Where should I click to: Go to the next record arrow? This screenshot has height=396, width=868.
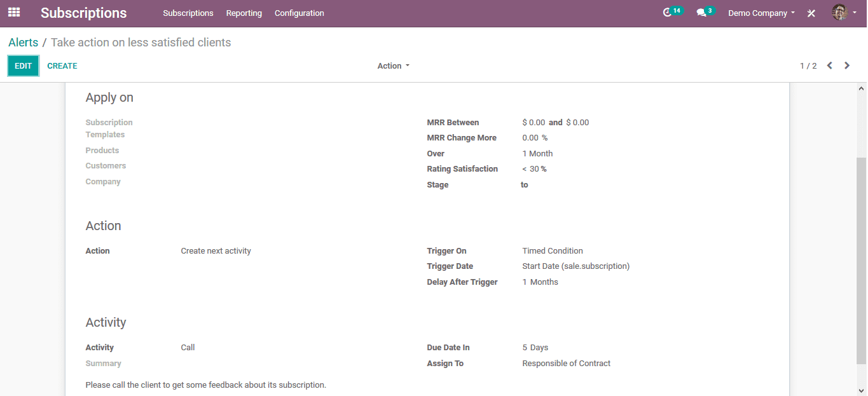pyautogui.click(x=847, y=65)
